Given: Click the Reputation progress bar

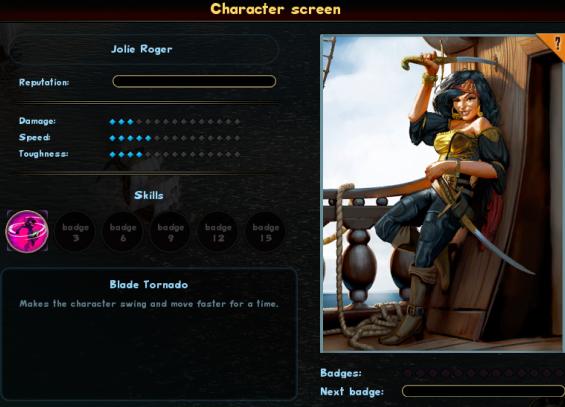Looking at the screenshot, I should [x=194, y=81].
